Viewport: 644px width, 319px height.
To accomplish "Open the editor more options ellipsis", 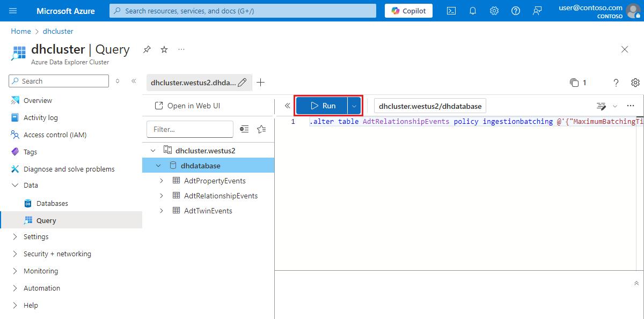I will pyautogui.click(x=631, y=106).
